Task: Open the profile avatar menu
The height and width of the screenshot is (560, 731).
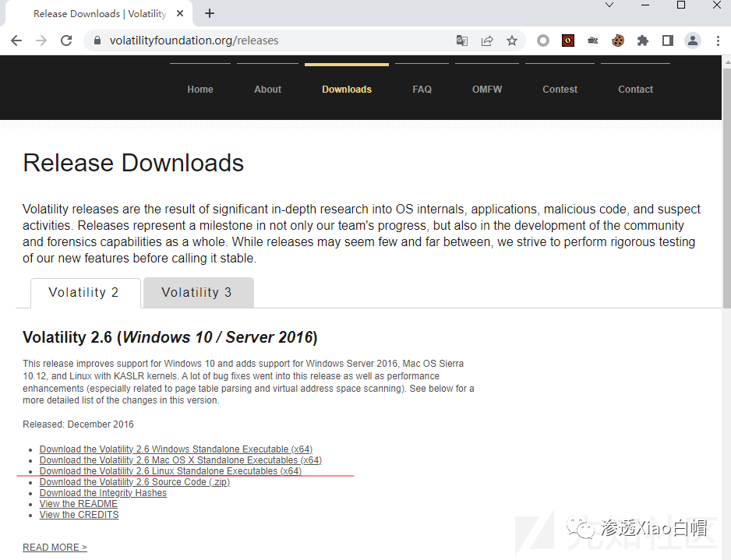Action: coord(693,41)
